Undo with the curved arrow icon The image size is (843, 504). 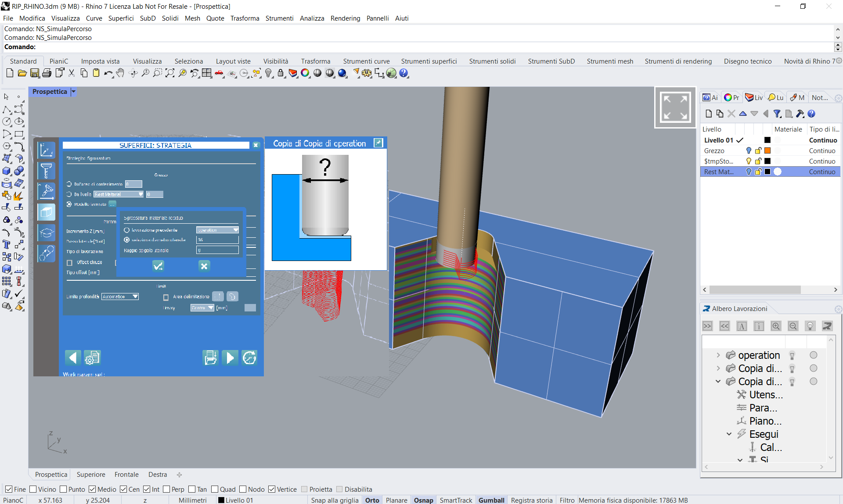(108, 73)
